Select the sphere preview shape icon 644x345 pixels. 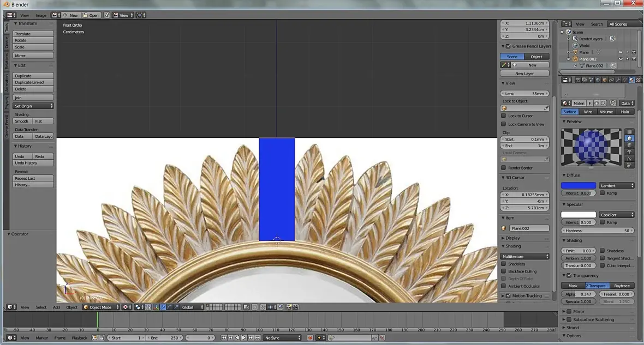coord(629,138)
